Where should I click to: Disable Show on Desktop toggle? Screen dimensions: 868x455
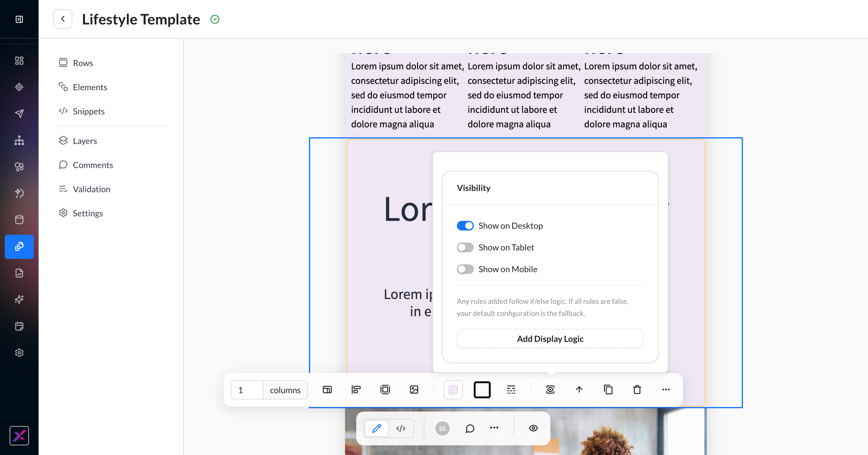(465, 226)
